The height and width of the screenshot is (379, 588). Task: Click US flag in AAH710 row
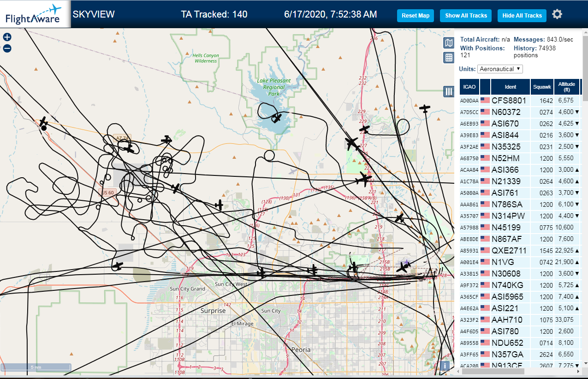pos(485,319)
